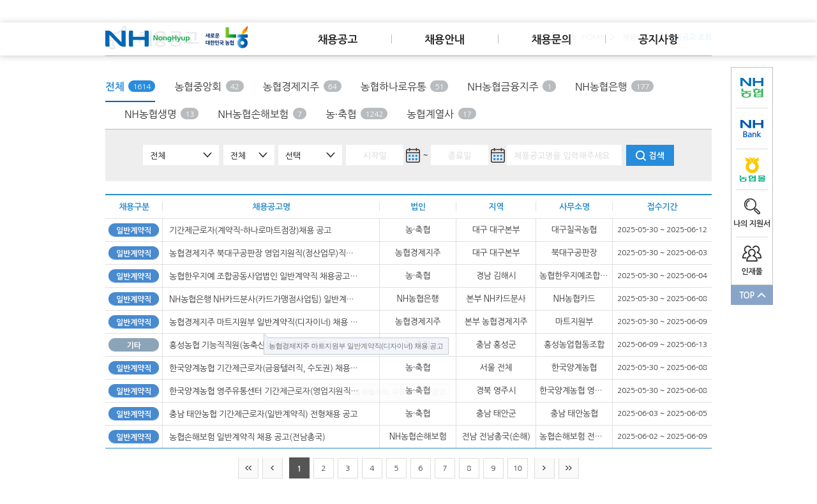Click the TOP scroll-up button

752,295
